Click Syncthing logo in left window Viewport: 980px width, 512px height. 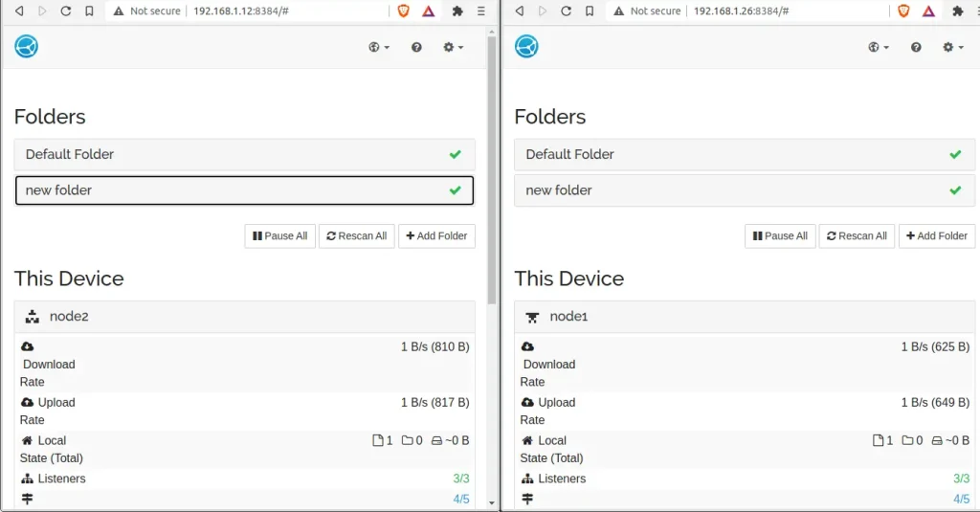[x=26, y=46]
